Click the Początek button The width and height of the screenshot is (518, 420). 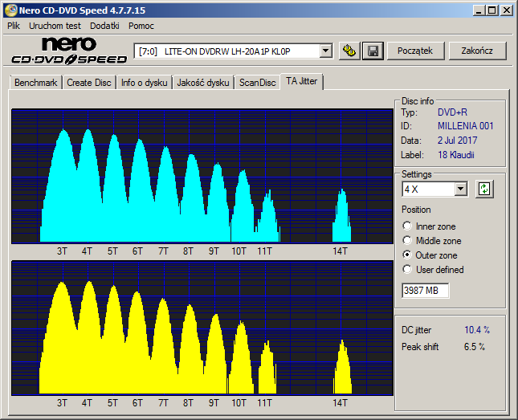[415, 51]
